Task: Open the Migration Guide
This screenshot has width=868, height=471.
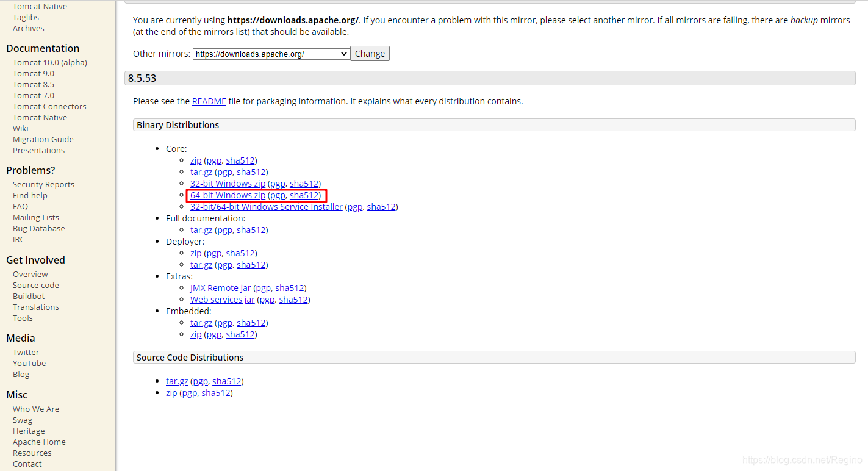Action: [43, 140]
